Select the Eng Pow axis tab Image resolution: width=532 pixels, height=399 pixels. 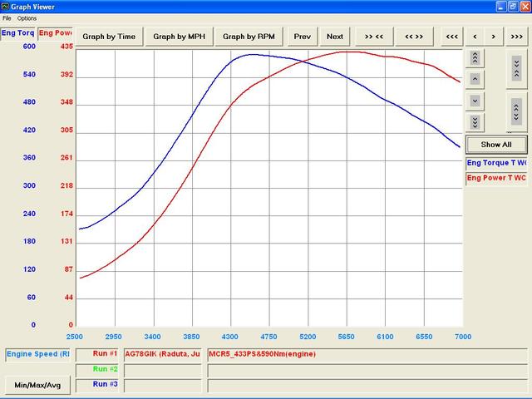click(55, 33)
